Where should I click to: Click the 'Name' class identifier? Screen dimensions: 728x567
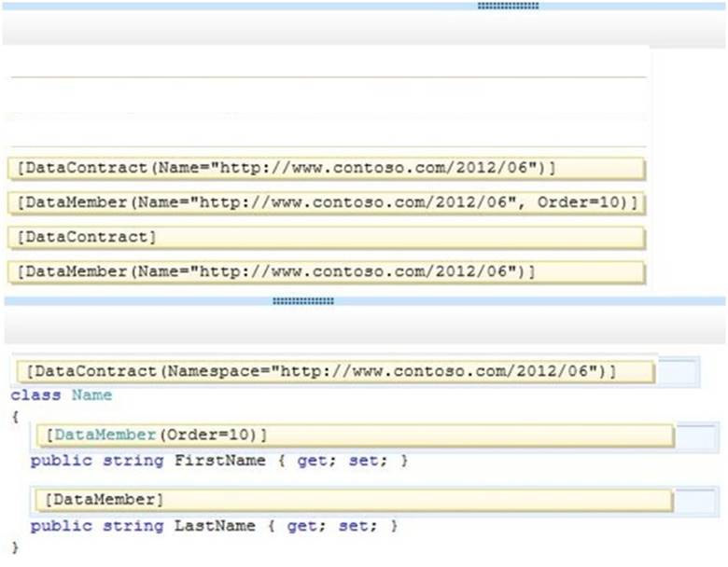(91, 395)
